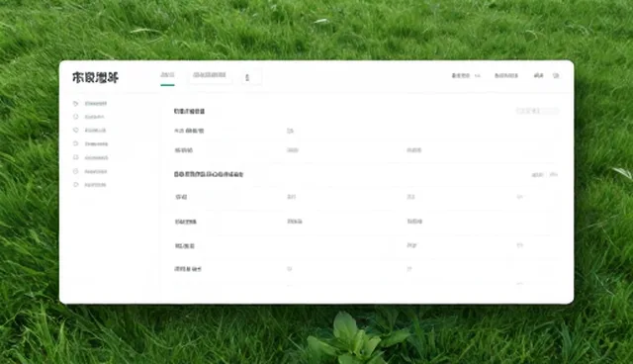Click the gray pill button above the first section
This screenshot has height=364, width=633.
(537, 111)
